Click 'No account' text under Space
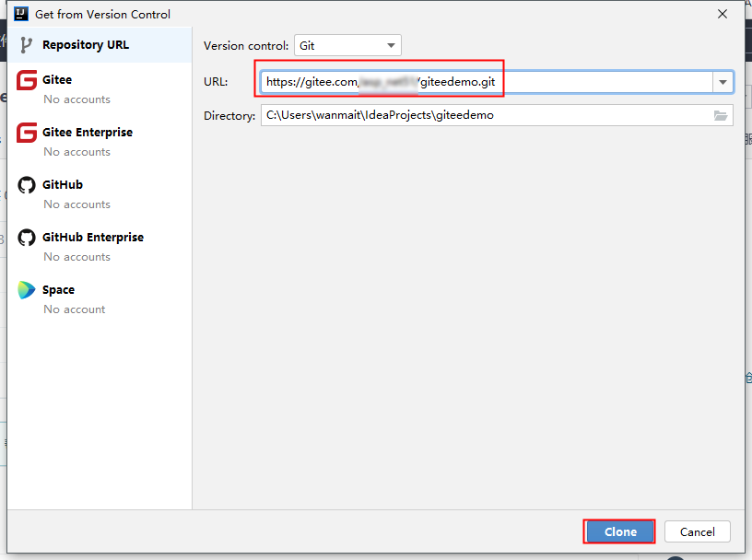The height and width of the screenshot is (560, 752). (x=75, y=309)
